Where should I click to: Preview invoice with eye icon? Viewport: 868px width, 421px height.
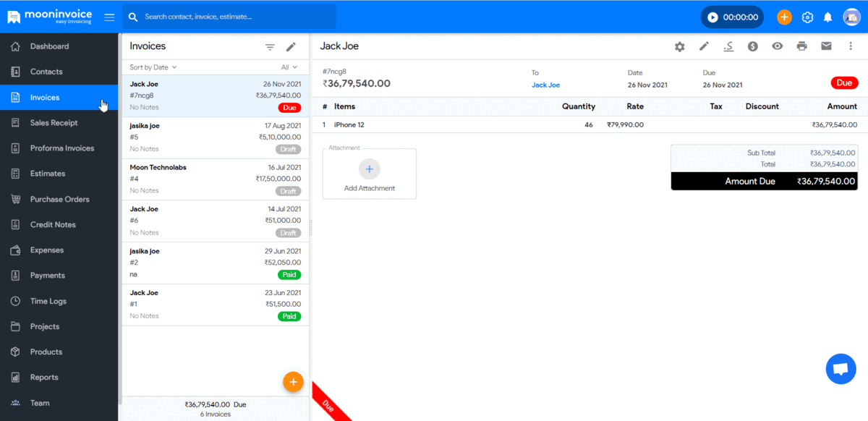778,46
